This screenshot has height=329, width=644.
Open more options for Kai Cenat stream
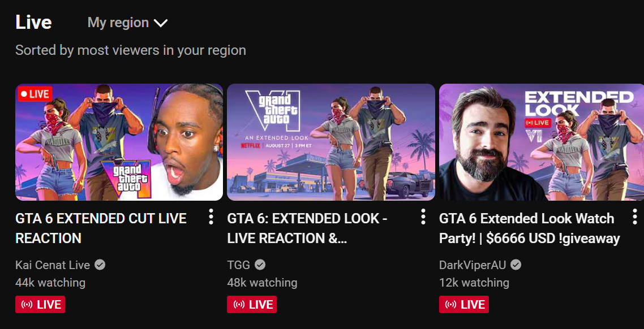[x=211, y=217]
